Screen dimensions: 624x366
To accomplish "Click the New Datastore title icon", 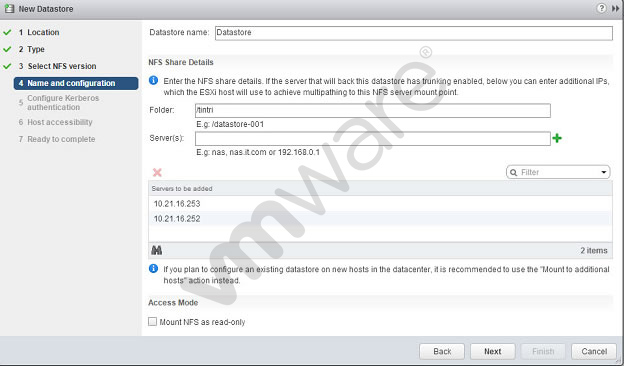I will (x=9, y=8).
